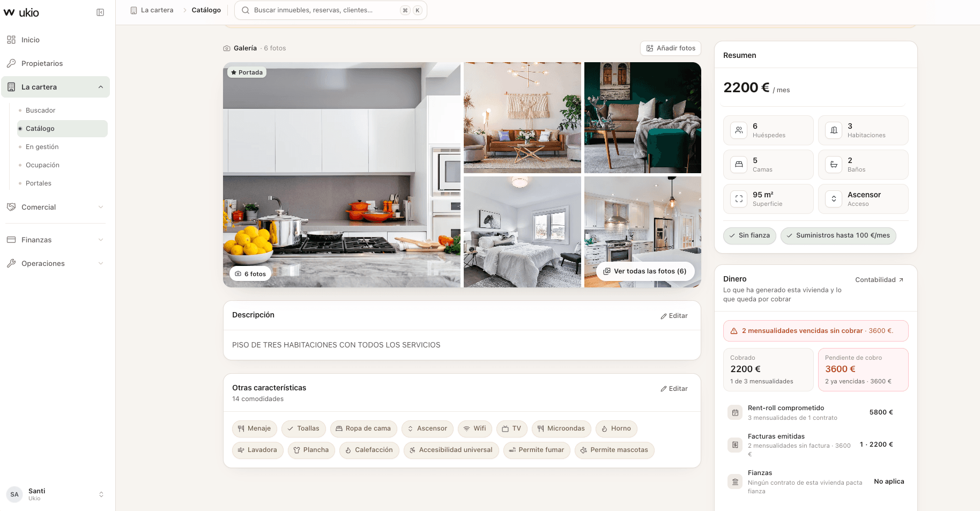Collapse the La cartera section chevron

click(x=101, y=87)
